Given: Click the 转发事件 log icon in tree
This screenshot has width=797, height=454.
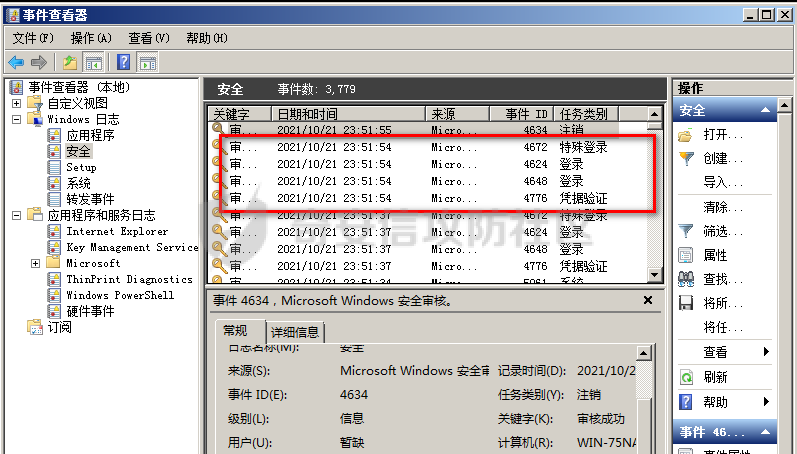Looking at the screenshot, I should pos(54,199).
